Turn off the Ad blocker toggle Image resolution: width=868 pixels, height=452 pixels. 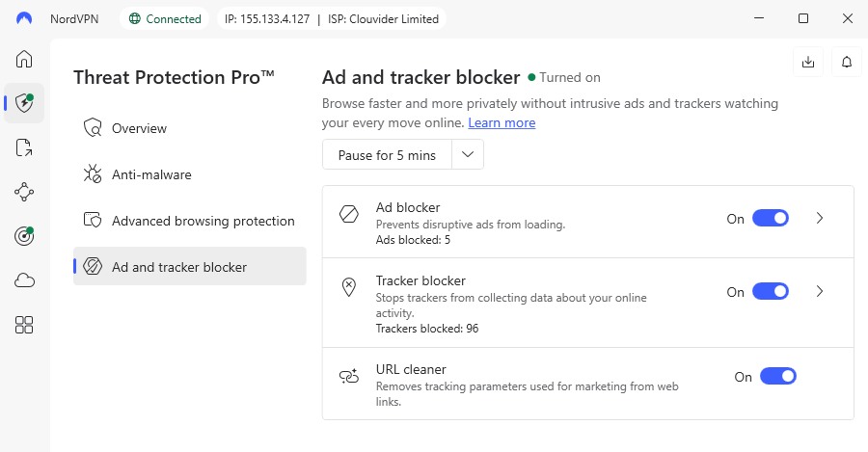tap(770, 219)
